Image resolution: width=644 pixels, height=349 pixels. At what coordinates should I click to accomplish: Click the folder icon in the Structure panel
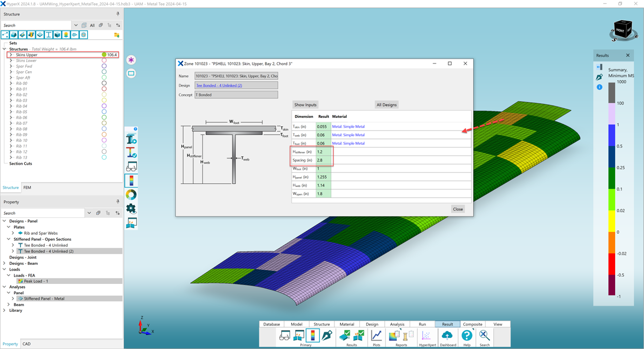click(117, 35)
